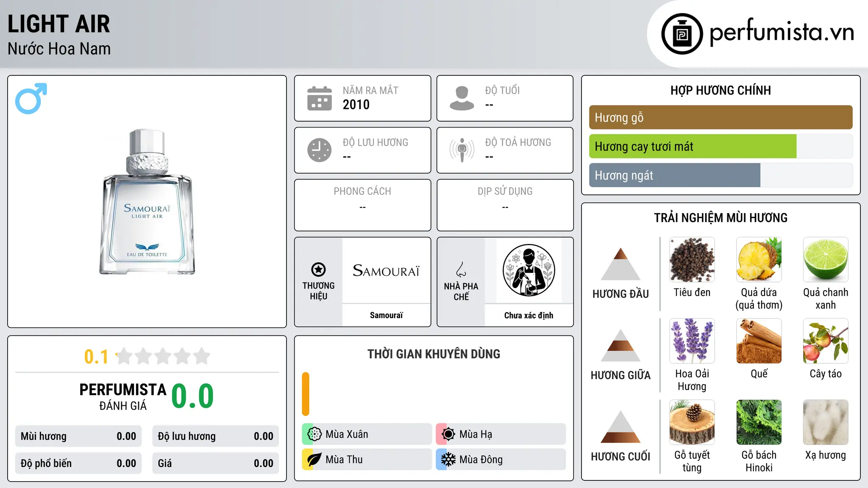
Task: Open the Xạ hương musk note image
Action: pyautogui.click(x=826, y=422)
